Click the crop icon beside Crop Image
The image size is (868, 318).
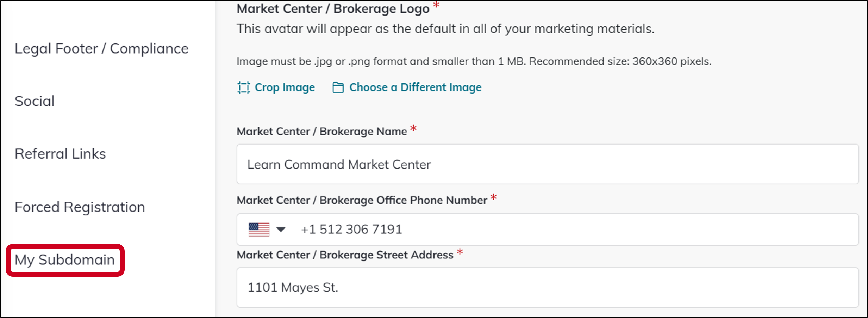click(x=243, y=87)
